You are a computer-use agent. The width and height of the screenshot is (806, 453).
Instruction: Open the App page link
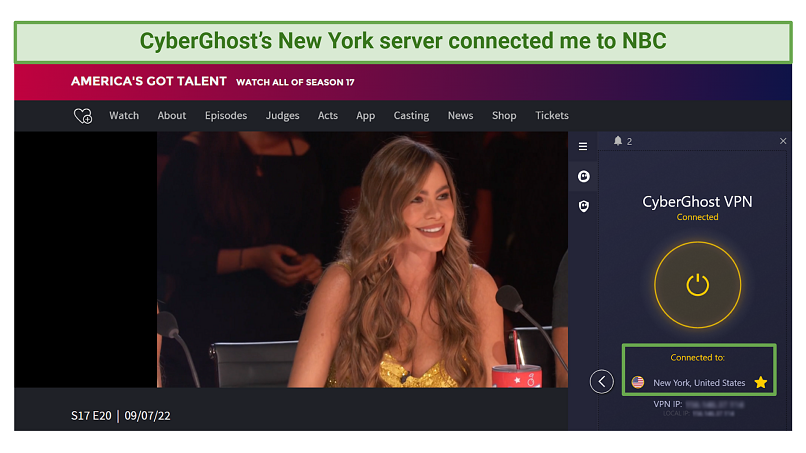[x=365, y=116]
